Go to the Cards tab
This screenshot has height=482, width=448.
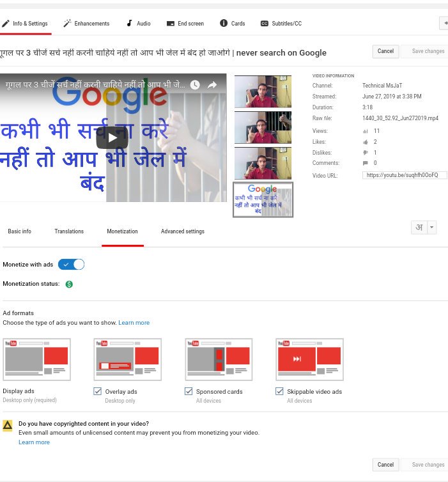pyautogui.click(x=233, y=24)
